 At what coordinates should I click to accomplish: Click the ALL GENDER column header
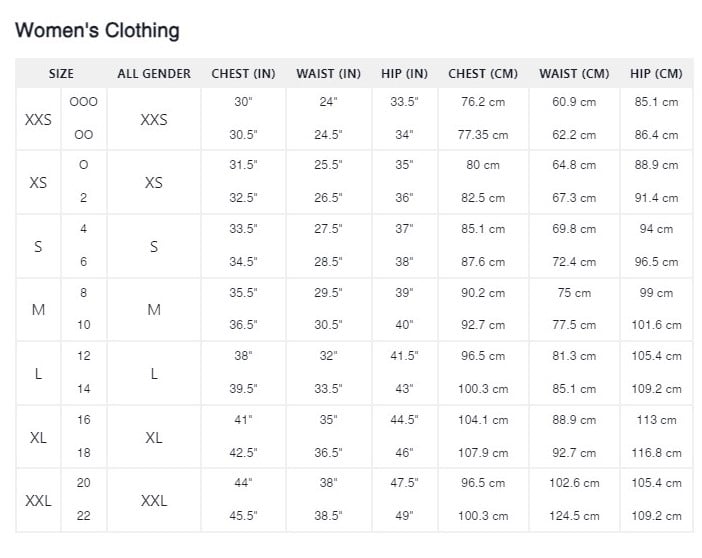point(154,73)
